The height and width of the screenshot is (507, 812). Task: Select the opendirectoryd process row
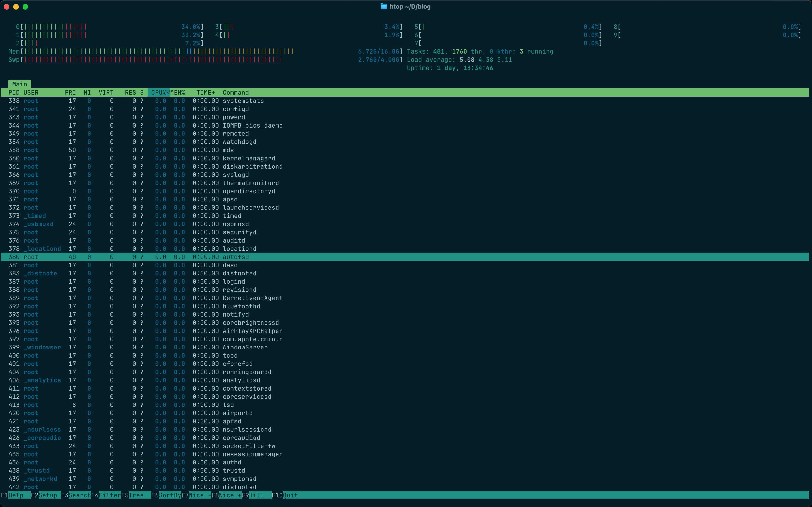405,191
